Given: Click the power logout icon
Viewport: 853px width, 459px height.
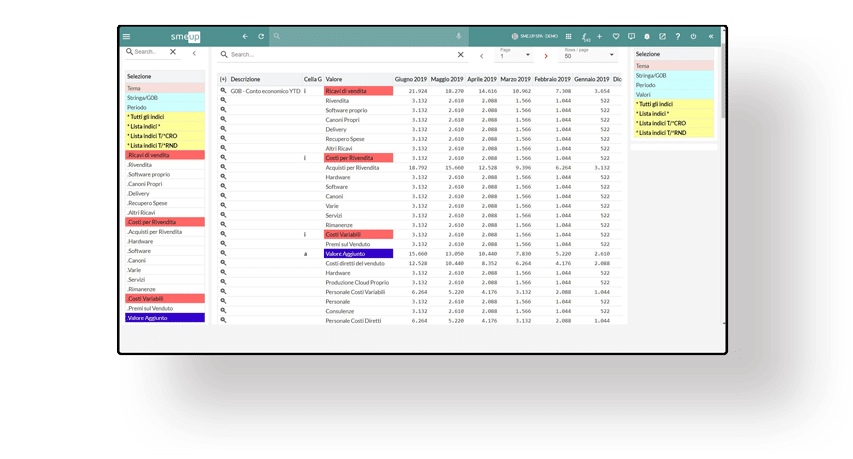Looking at the screenshot, I should [x=694, y=37].
